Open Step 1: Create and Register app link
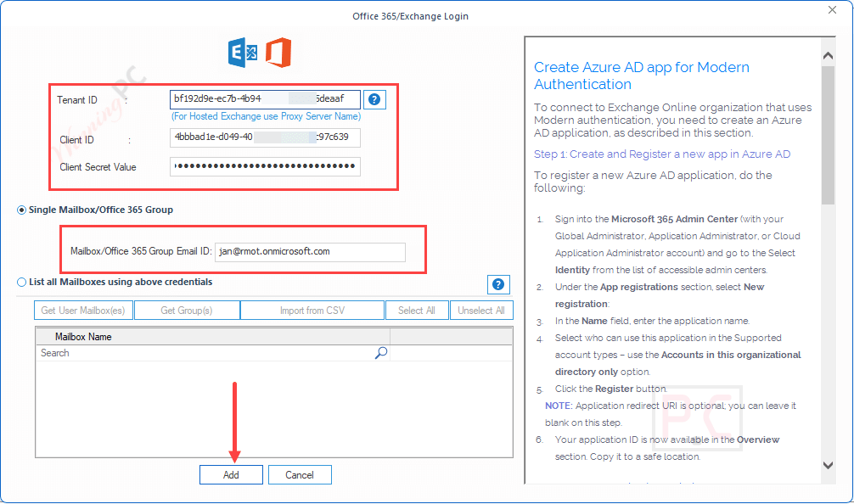 [x=662, y=154]
